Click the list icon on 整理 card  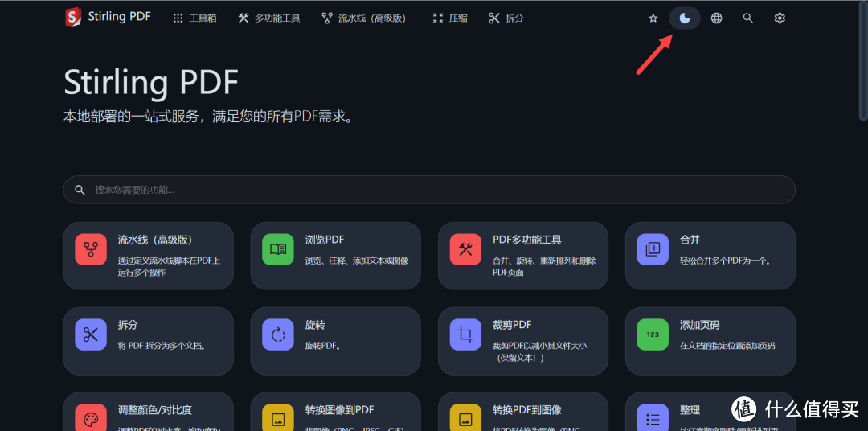[x=653, y=418]
